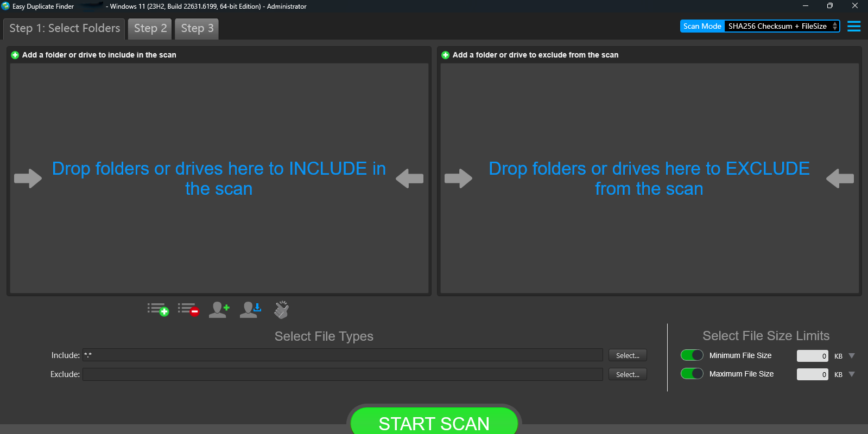Click Select button for Exclude file types
Screen dimensions: 868x434
pos(628,374)
